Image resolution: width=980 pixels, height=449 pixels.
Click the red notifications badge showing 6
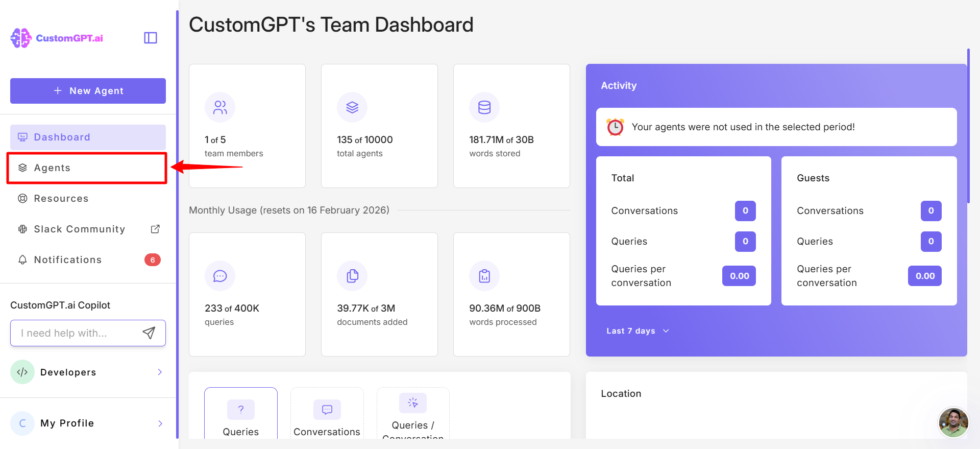point(153,260)
